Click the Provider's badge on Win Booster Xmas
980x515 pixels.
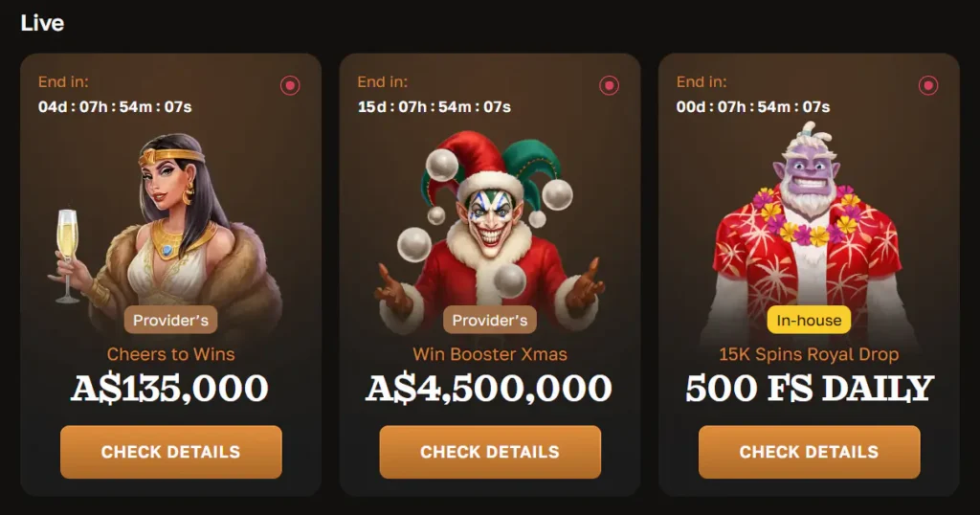point(490,320)
